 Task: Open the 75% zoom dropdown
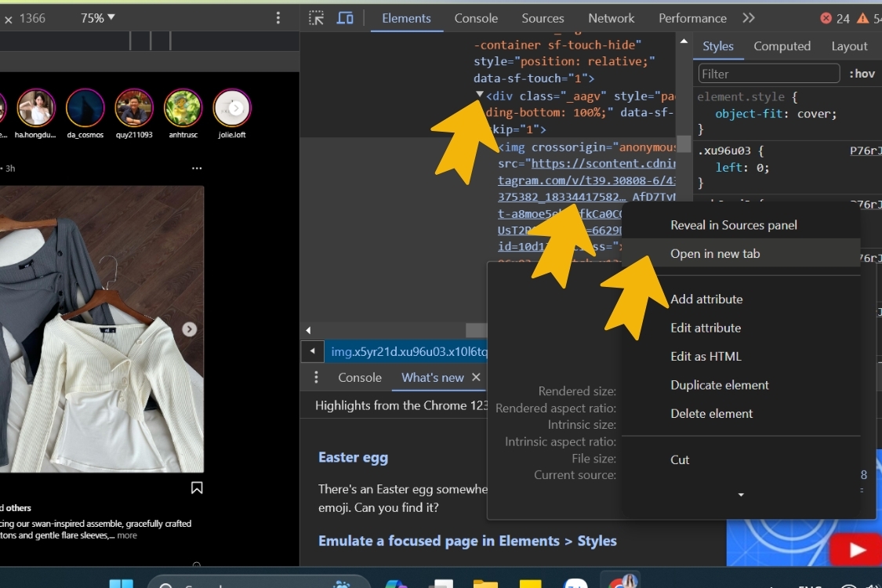coord(97,18)
